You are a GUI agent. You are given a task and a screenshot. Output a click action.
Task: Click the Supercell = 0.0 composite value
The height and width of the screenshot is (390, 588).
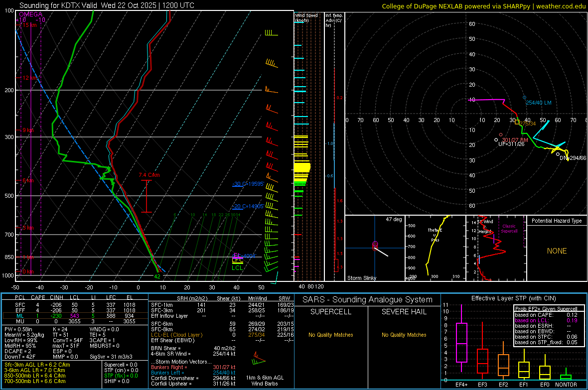coord(121,365)
